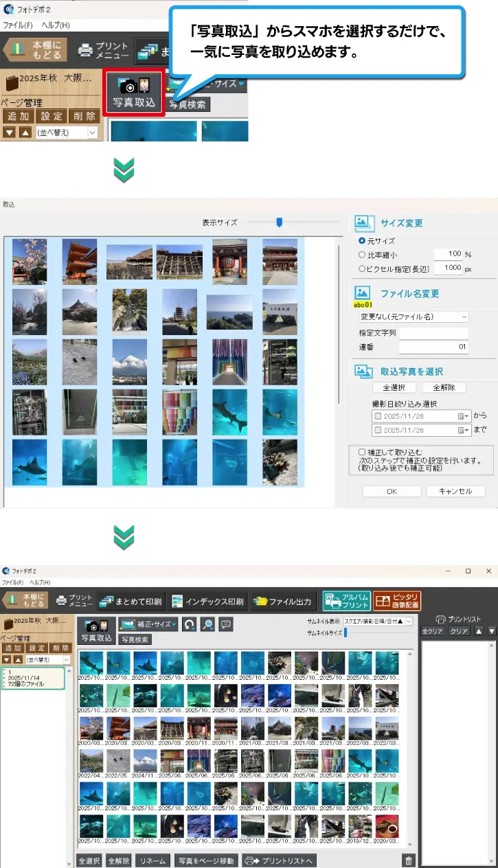498x868 pixels.
Task: Click the リネーム button
Action: [x=152, y=860]
